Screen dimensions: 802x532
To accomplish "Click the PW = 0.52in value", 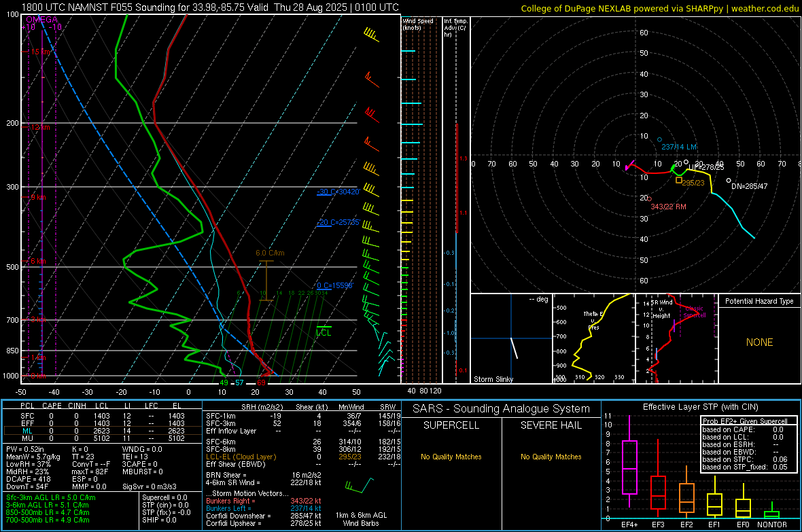I will [x=25, y=449].
